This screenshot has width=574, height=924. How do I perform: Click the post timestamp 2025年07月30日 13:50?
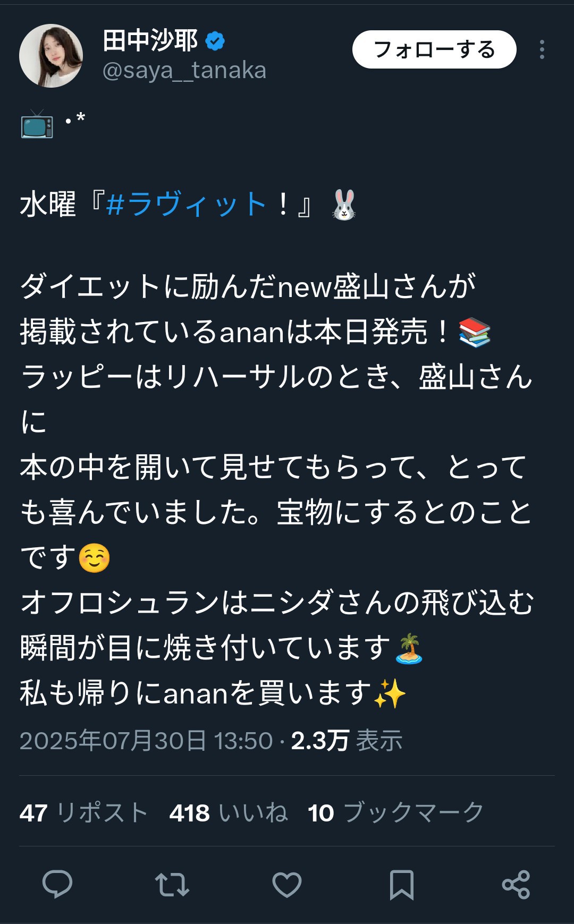[146, 741]
